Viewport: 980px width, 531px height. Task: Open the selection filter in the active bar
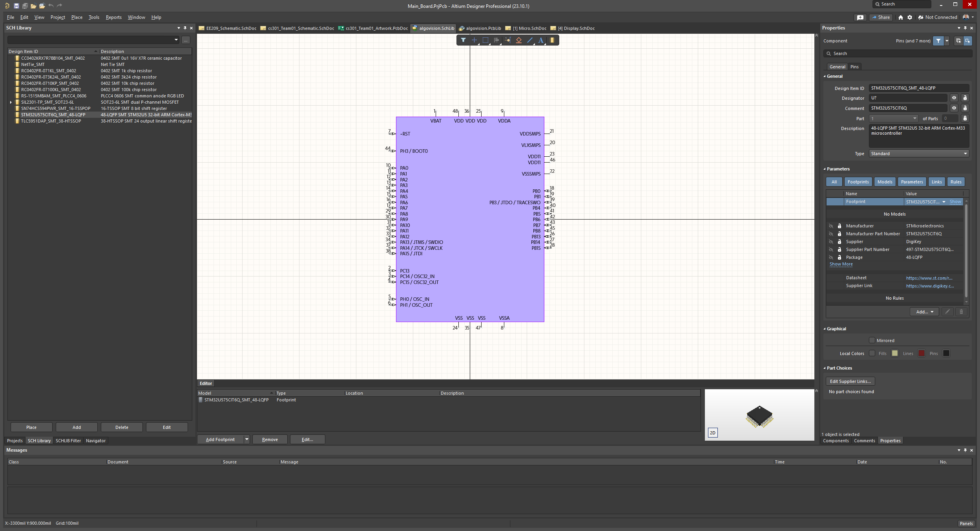(x=463, y=40)
